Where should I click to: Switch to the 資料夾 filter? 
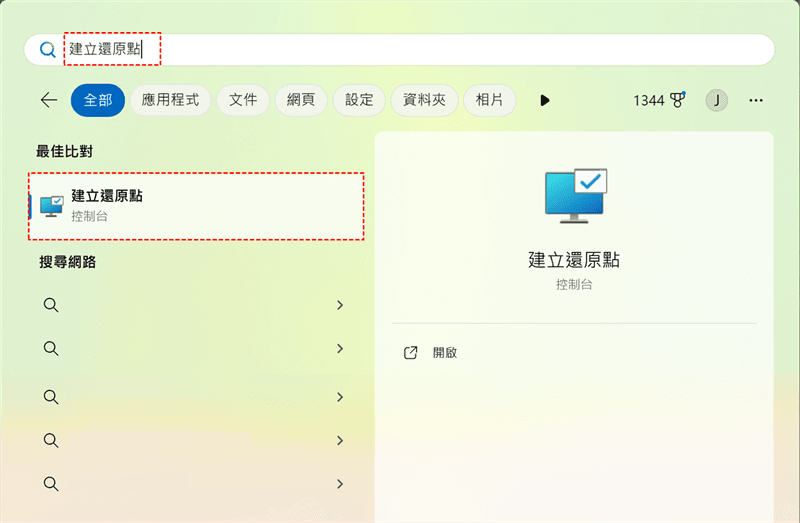(424, 100)
